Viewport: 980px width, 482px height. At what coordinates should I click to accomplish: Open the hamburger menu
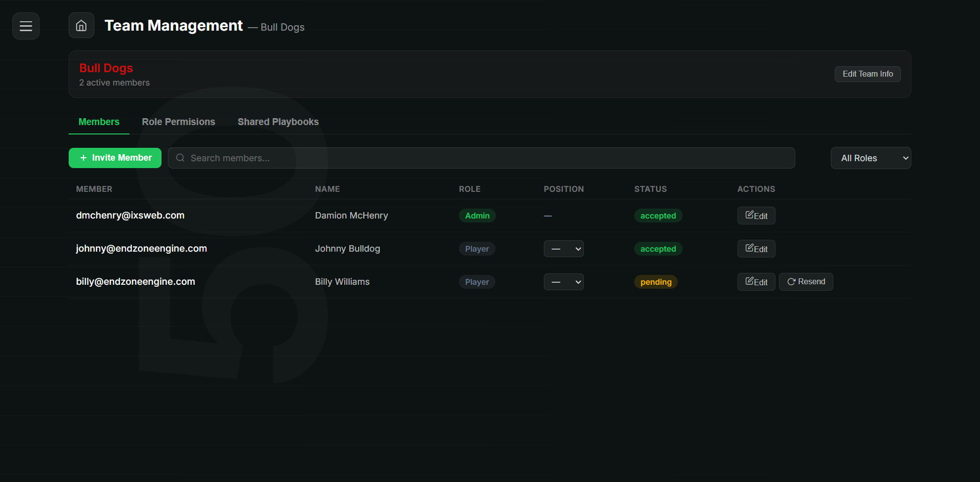(x=26, y=26)
